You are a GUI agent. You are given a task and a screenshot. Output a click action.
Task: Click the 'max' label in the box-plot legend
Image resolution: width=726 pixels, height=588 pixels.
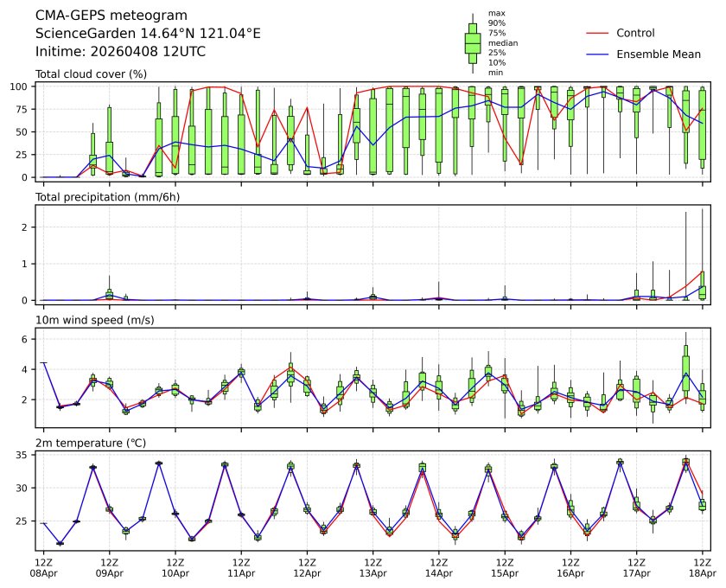(x=496, y=13)
